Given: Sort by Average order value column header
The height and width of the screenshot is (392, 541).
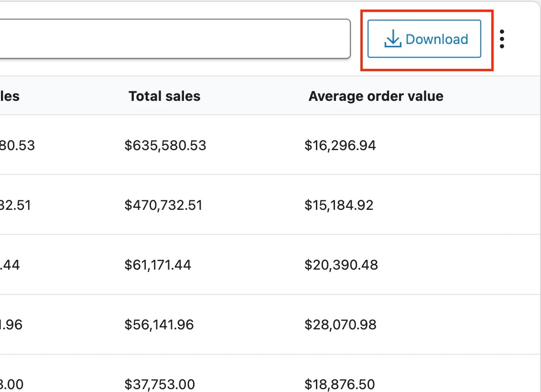Looking at the screenshot, I should pyautogui.click(x=376, y=96).
